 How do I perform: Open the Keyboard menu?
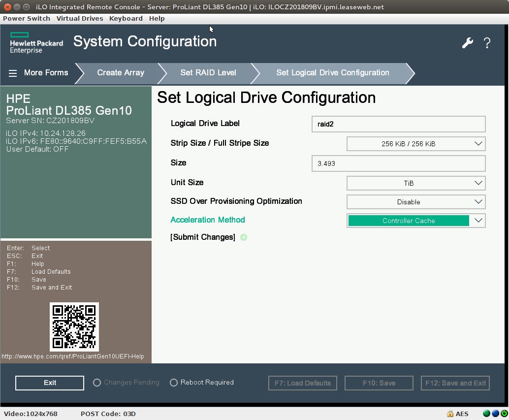[x=126, y=19]
